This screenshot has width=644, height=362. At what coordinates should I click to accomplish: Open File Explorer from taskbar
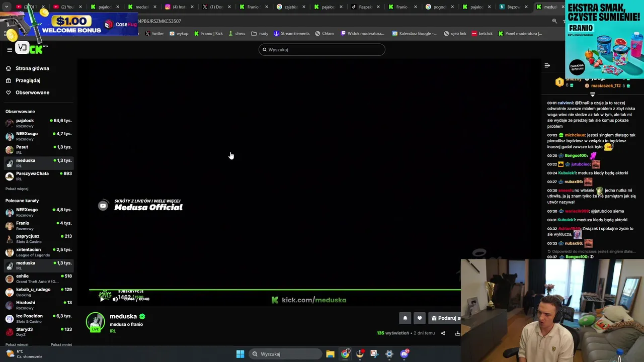click(330, 354)
